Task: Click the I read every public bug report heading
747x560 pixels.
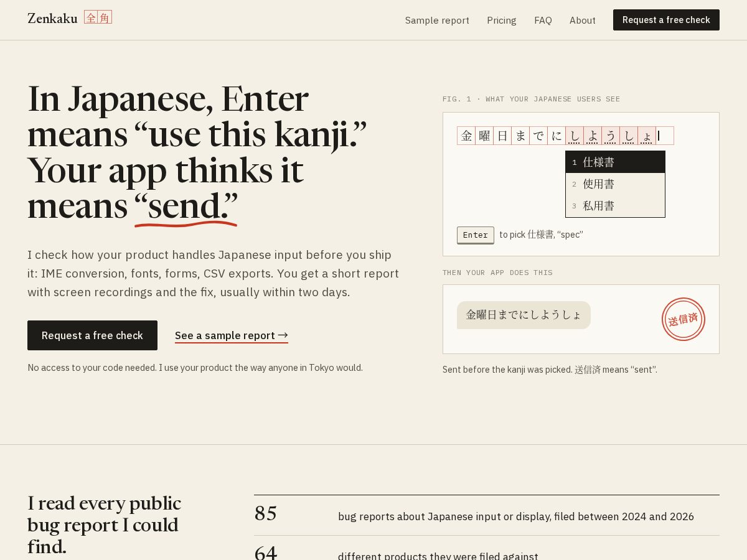Action: click(104, 525)
